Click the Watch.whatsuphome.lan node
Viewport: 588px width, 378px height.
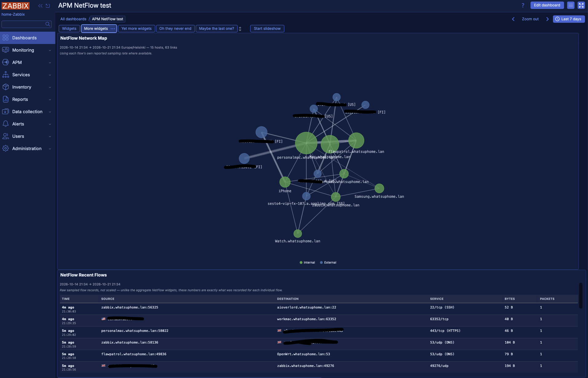(x=298, y=234)
